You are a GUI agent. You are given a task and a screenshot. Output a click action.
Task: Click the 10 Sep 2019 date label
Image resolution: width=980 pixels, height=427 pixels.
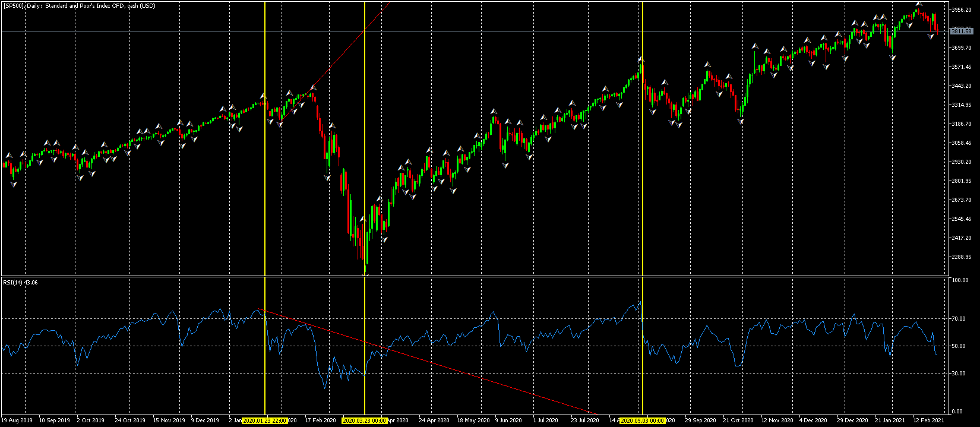[55, 420]
